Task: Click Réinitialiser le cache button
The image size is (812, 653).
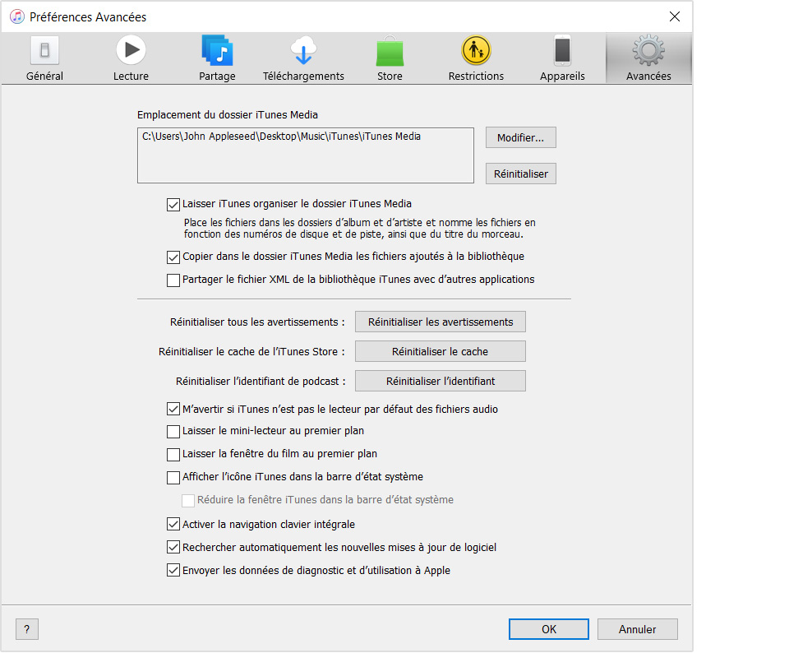Action: tap(440, 351)
